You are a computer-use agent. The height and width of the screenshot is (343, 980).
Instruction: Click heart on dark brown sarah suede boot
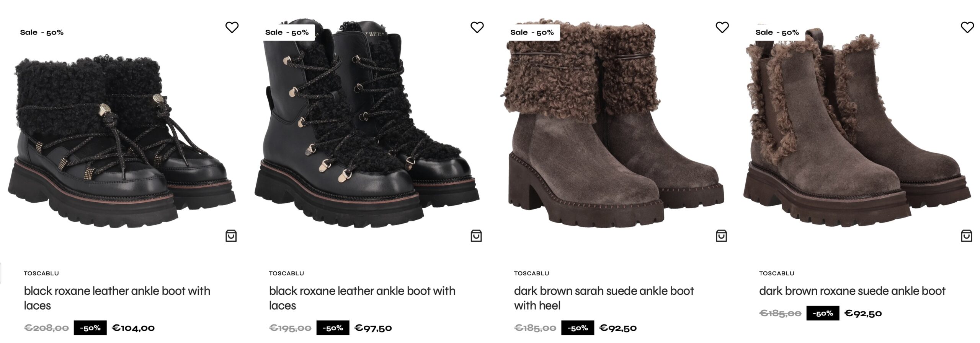[722, 28]
